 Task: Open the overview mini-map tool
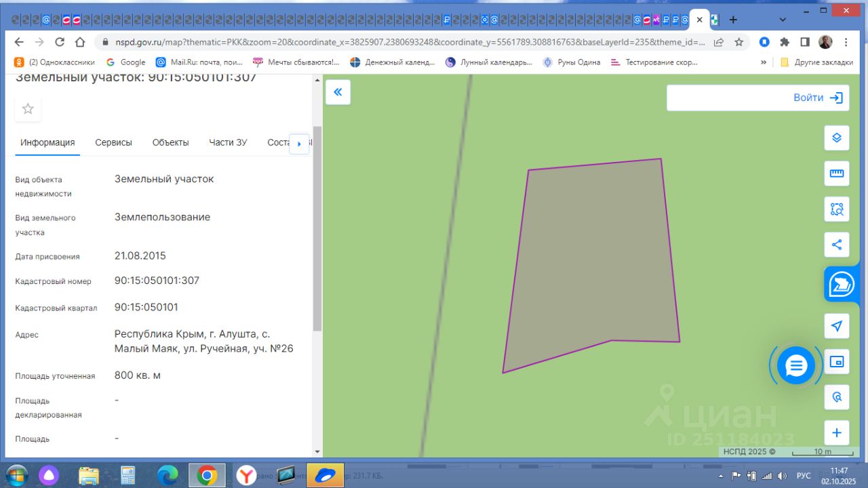pos(837,362)
